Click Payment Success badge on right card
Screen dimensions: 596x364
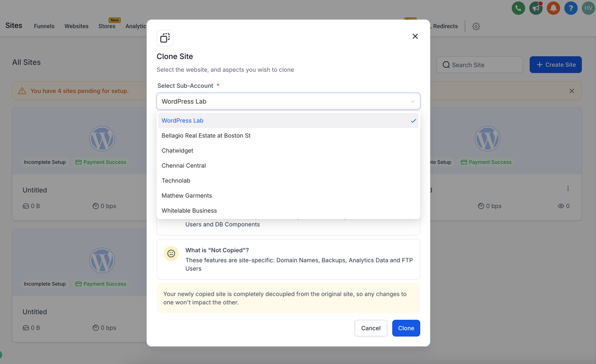pyautogui.click(x=486, y=162)
